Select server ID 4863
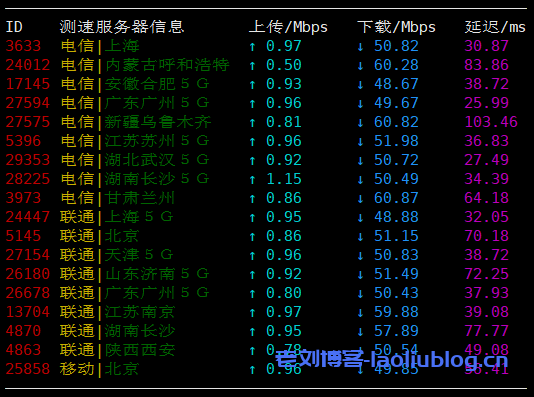The height and width of the screenshot is (397, 534). coord(23,350)
